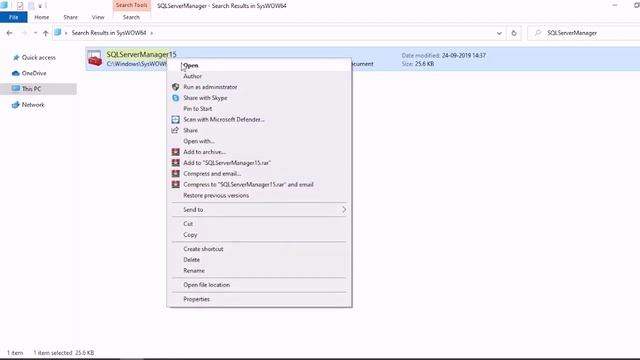Click WinRAR icon beside Compress to rar and email
The width and height of the screenshot is (640, 360).
(176, 184)
